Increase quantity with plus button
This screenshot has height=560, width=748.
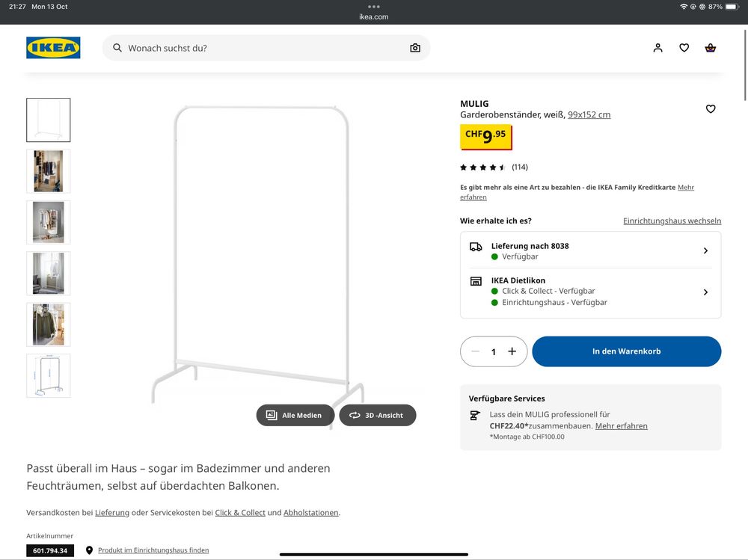click(x=512, y=351)
